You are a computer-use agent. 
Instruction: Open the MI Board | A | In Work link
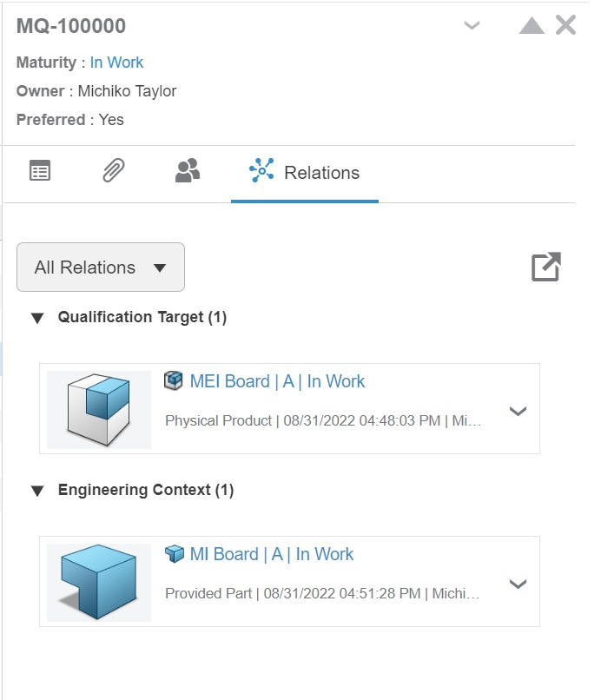pos(272,554)
